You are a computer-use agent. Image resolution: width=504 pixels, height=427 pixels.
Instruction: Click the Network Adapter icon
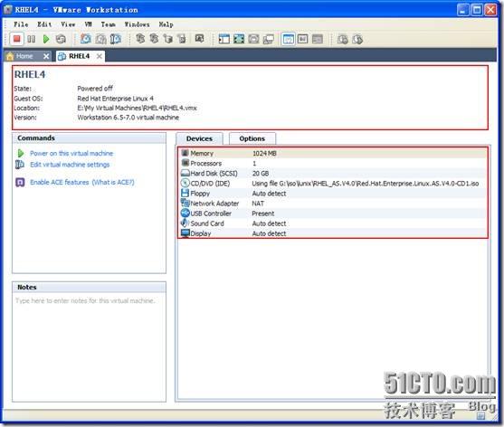185,203
